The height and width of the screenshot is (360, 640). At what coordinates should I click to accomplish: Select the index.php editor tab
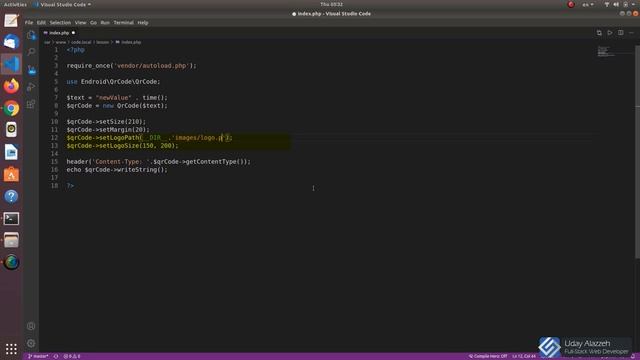point(59,33)
